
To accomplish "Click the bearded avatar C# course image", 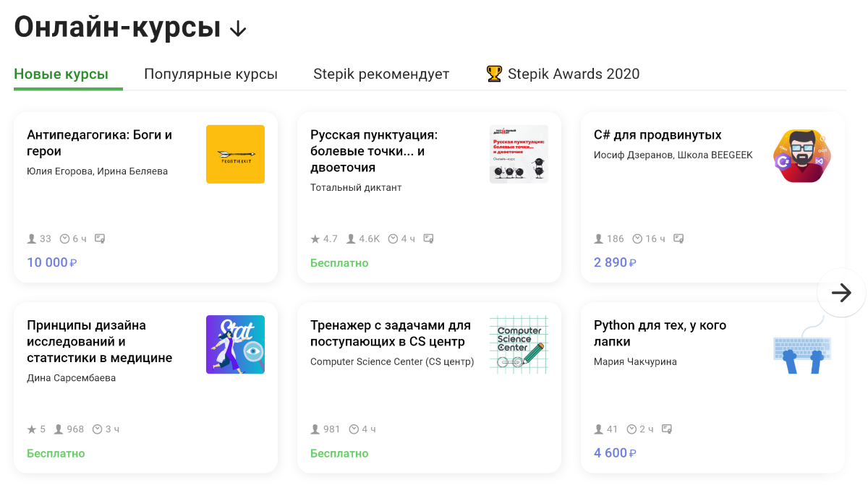I will 802,155.
